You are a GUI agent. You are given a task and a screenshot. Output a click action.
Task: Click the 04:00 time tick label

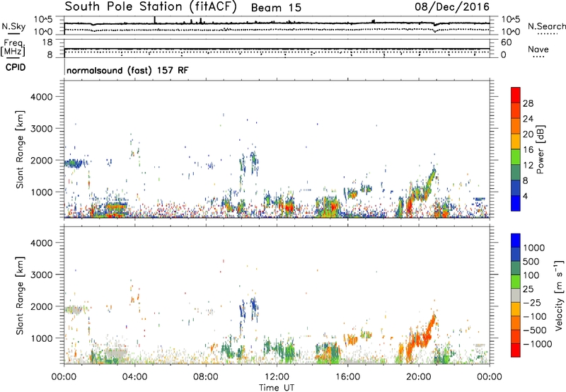(134, 377)
